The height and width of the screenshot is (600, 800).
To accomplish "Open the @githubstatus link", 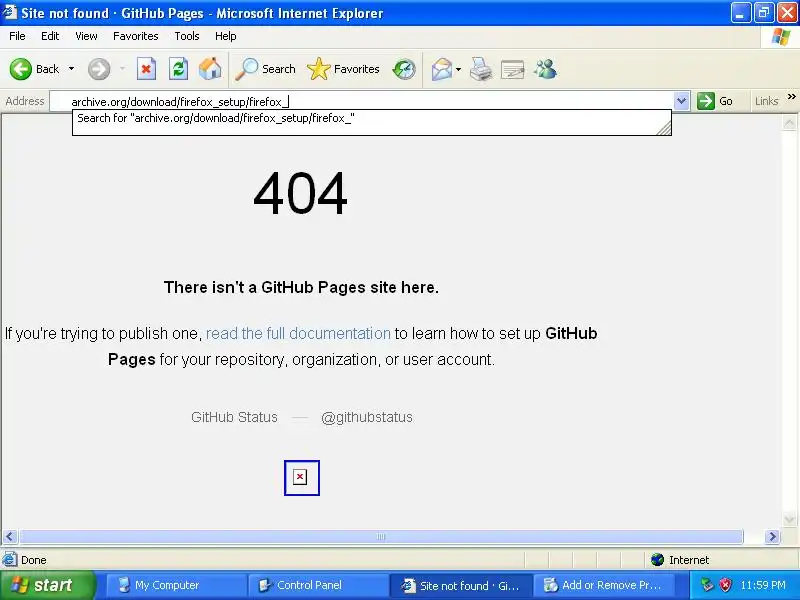I will coord(367,417).
